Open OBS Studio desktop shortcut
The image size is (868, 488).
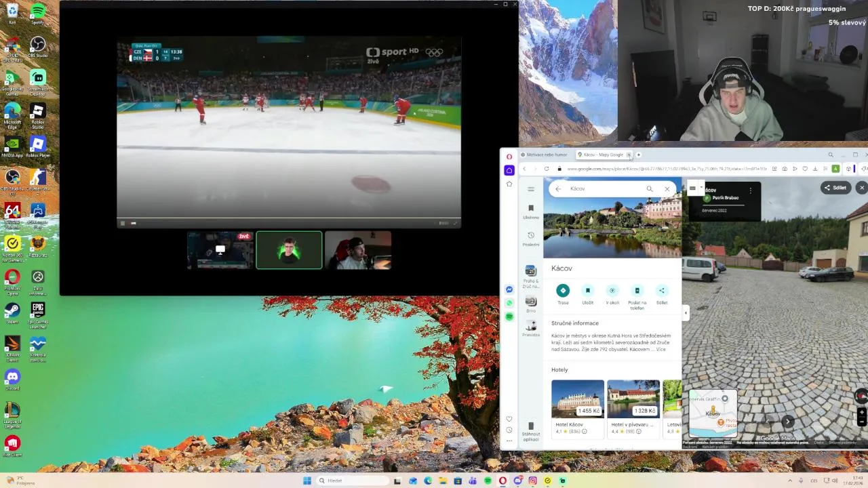[x=38, y=47]
